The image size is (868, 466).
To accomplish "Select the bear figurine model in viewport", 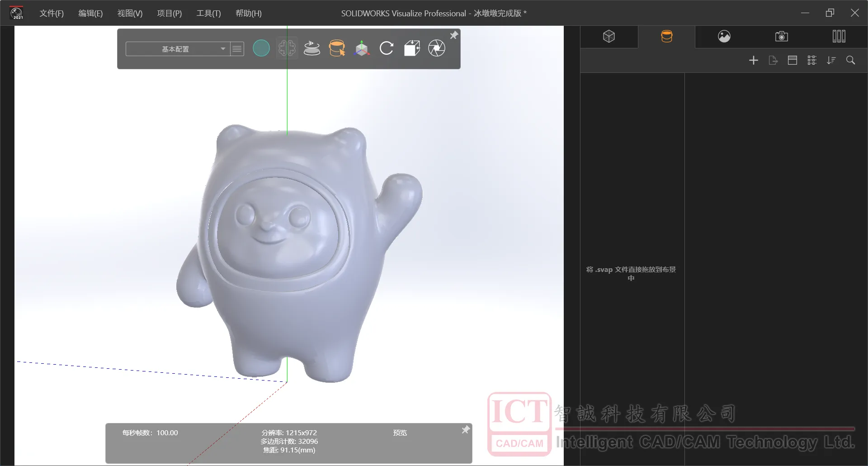I will tap(289, 253).
